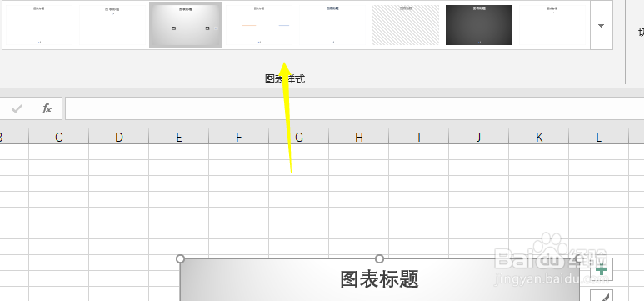The image size is (644, 301).
Task: Select the diagonal striped chart style
Action: tap(406, 25)
